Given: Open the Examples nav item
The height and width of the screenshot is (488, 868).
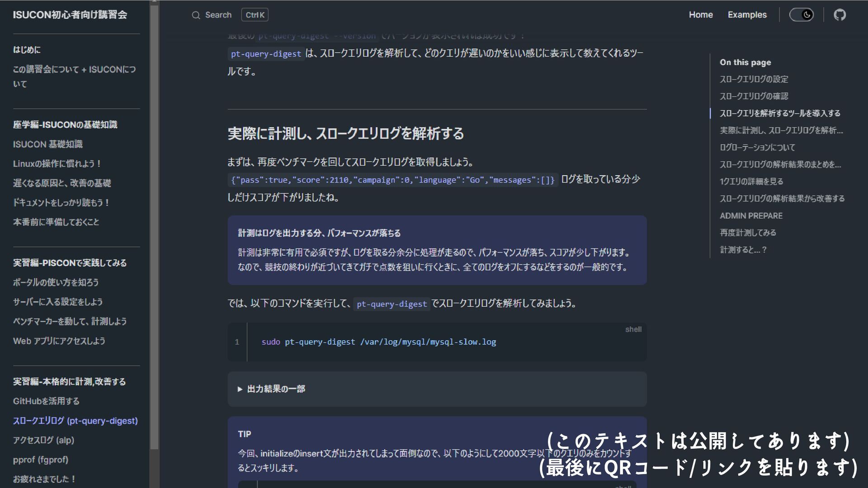Looking at the screenshot, I should pyautogui.click(x=747, y=15).
